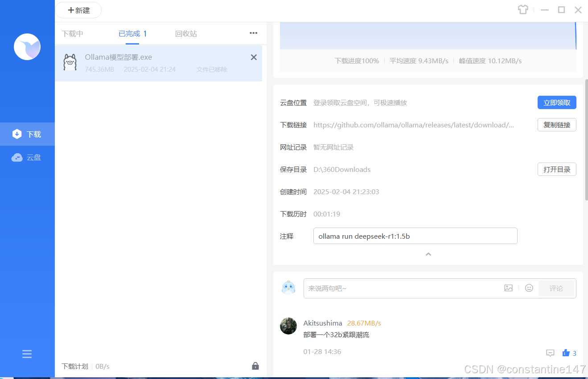Select the Ollama模型部署.exe file name
This screenshot has width=588, height=379.
tap(119, 57)
